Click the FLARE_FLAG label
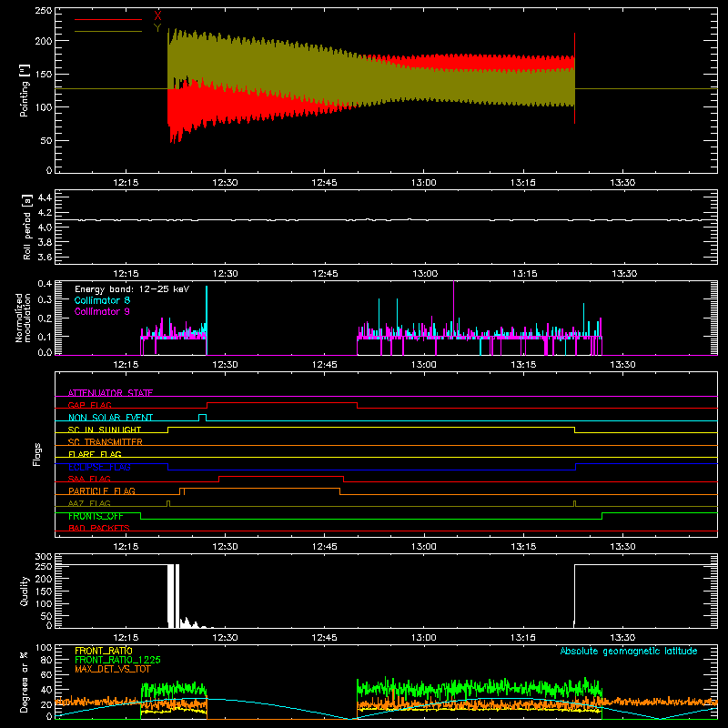Image resolution: width=728 pixels, height=728 pixels. (95, 454)
